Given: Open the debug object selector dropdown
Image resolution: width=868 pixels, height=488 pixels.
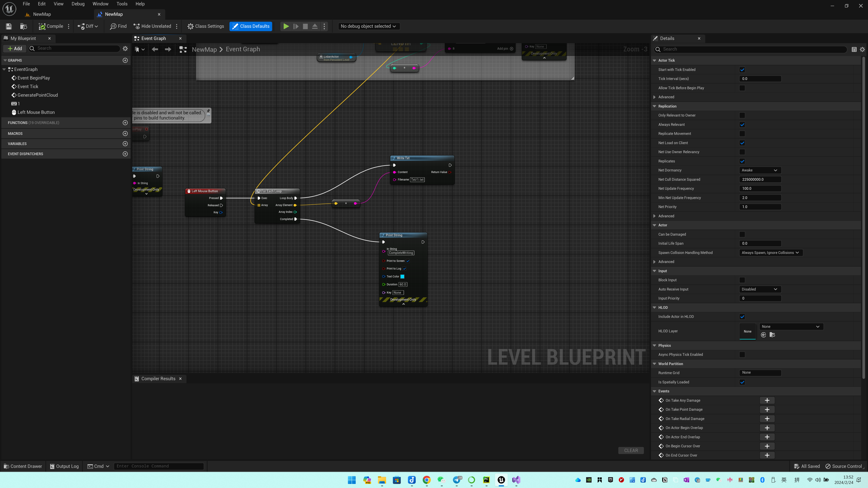Looking at the screenshot, I should [x=369, y=26].
